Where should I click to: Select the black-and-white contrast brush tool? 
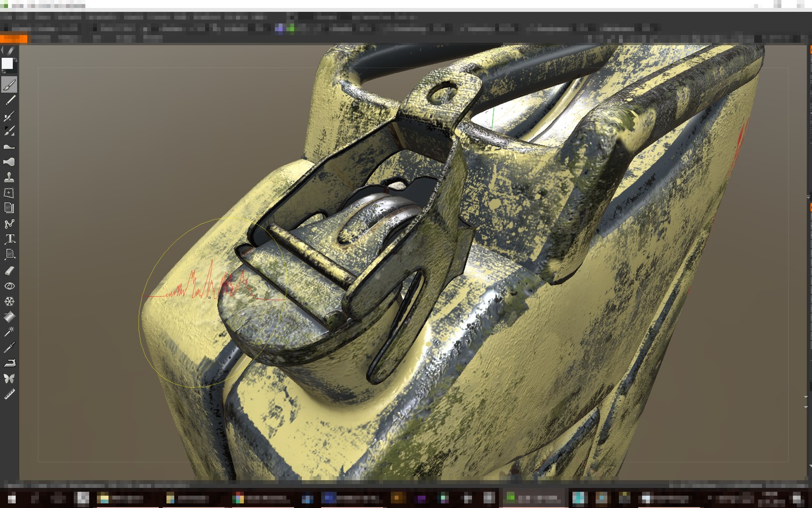tap(9, 131)
